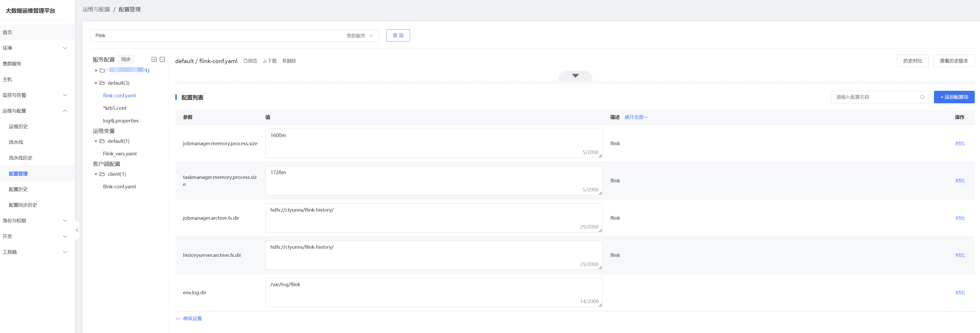The image size is (980, 333).
Task: Open the folder icon of the blurred tree node
Action: (102, 70)
